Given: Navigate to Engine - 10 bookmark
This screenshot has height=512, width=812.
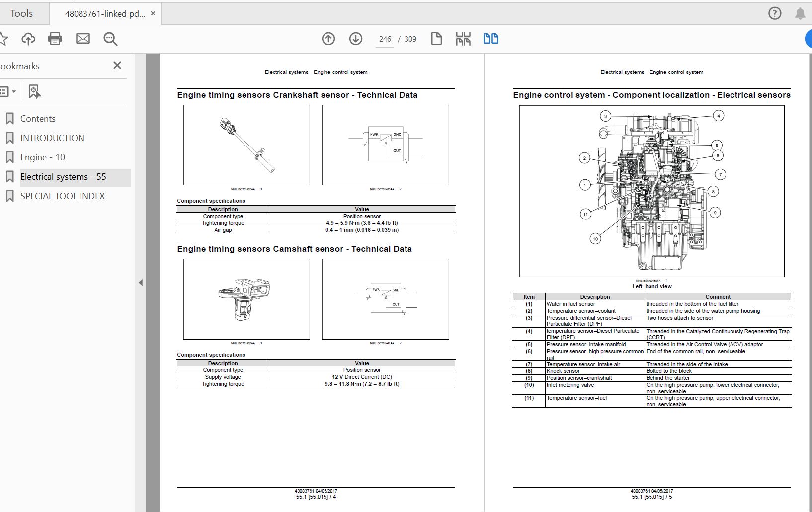Looking at the screenshot, I should click(x=43, y=157).
